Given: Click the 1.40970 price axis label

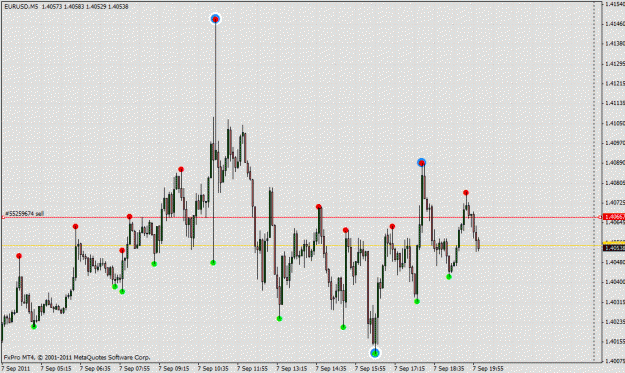Looking at the screenshot, I should pyautogui.click(x=615, y=143).
